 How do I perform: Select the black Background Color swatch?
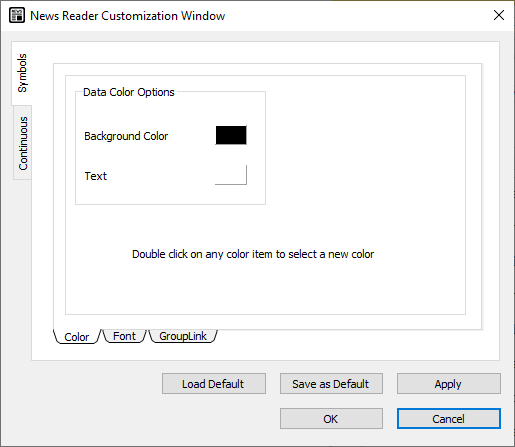tap(231, 135)
